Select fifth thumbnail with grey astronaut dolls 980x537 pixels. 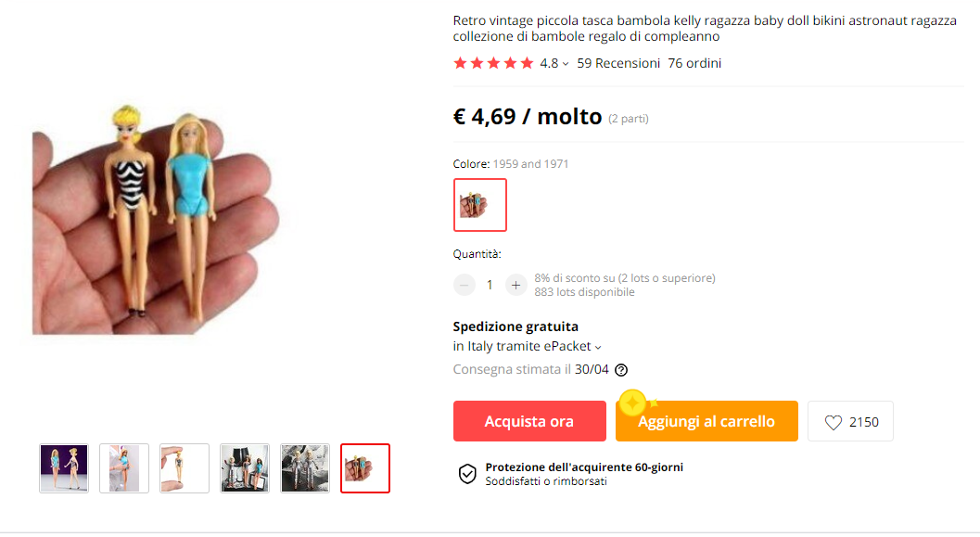coord(305,468)
